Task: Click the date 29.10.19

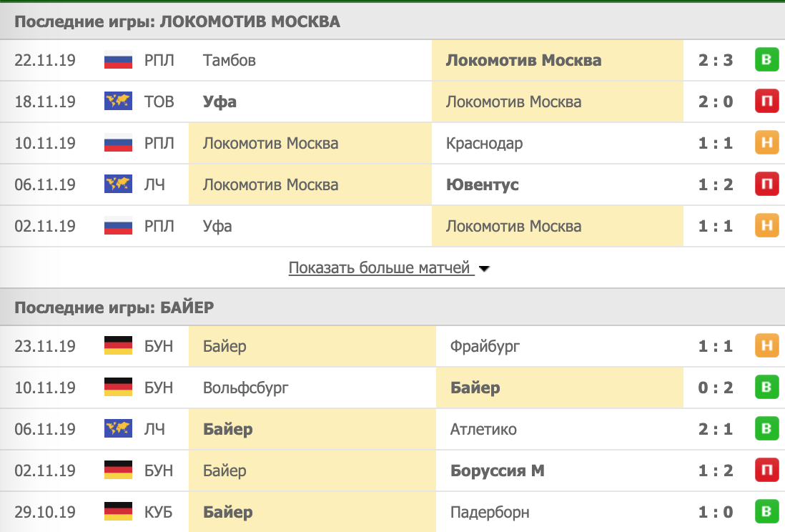Action: pyautogui.click(x=44, y=513)
